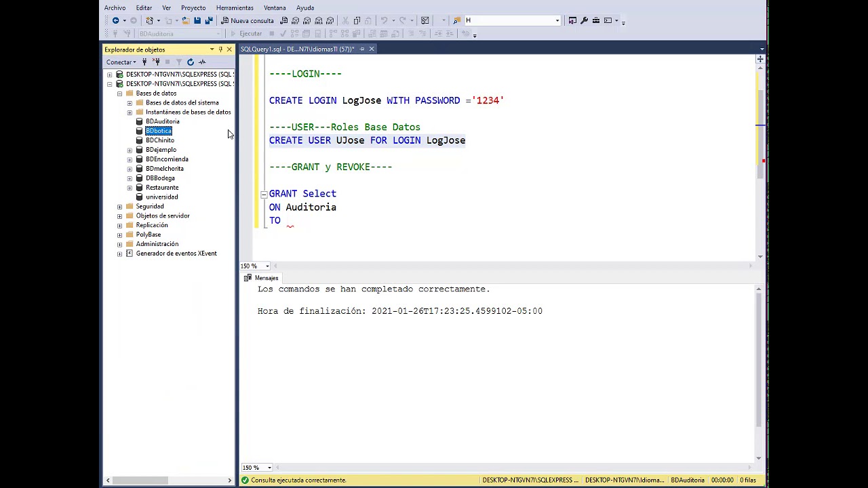Select Generador de eventos XEvent
Image resolution: width=868 pixels, height=488 pixels.
pyautogui.click(x=176, y=253)
